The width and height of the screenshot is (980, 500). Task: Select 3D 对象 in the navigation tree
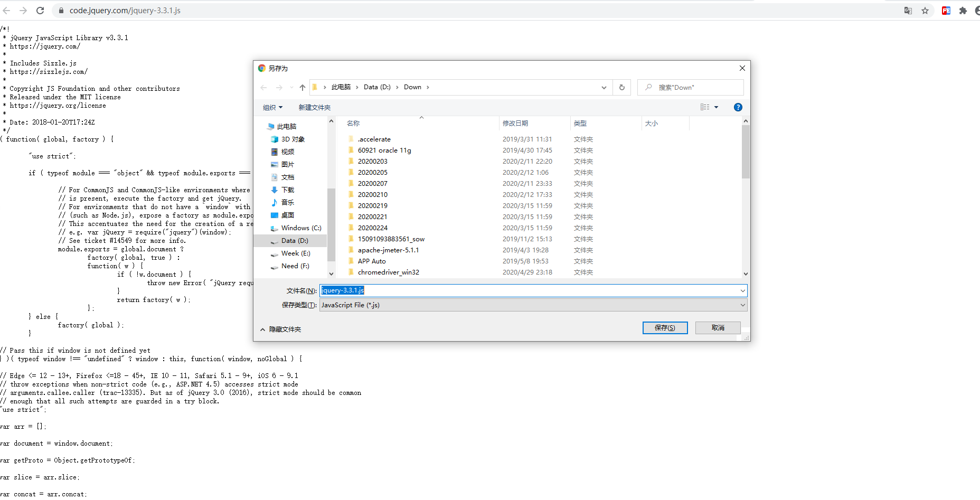(x=293, y=139)
